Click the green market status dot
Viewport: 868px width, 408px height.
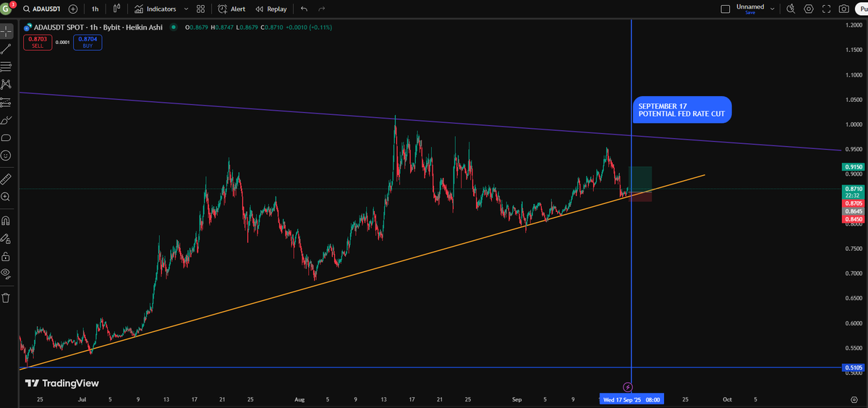point(172,27)
